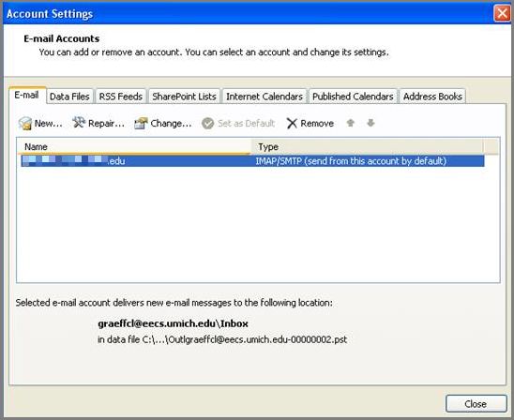Move account up with the up arrow

(x=351, y=123)
